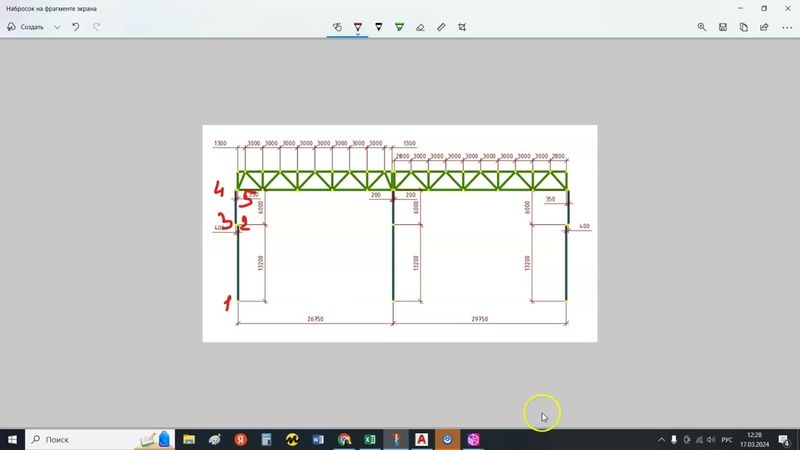Select the pencil tool
Viewport: 800px width, 450px height.
coord(378,27)
